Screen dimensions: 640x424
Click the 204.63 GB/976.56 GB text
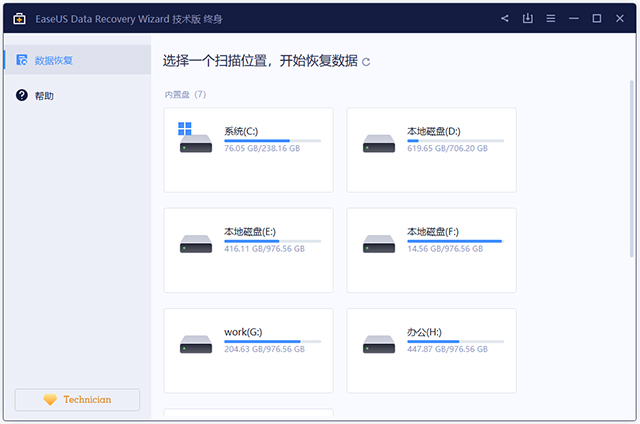pos(264,349)
